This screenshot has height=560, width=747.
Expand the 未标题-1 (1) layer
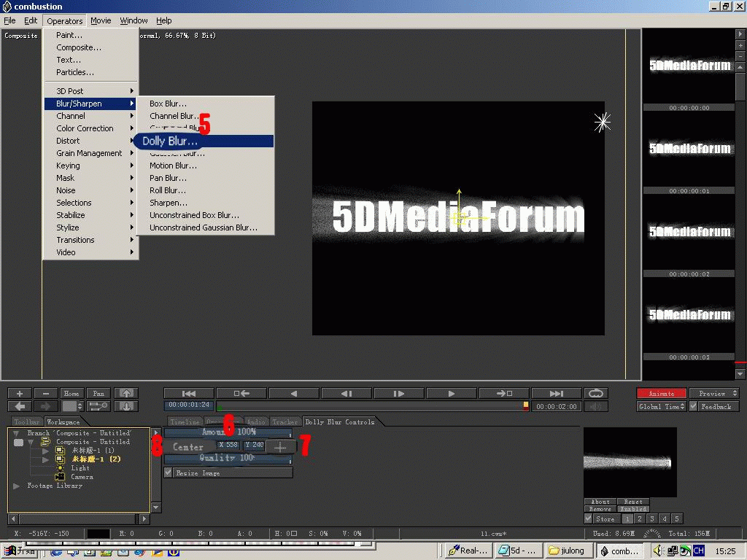46,451
